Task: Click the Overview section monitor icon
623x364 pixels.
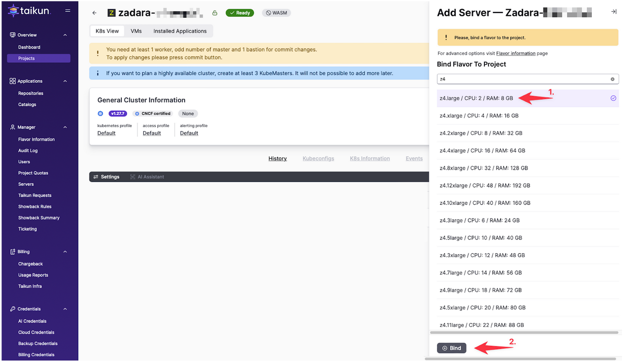Action: [13, 35]
